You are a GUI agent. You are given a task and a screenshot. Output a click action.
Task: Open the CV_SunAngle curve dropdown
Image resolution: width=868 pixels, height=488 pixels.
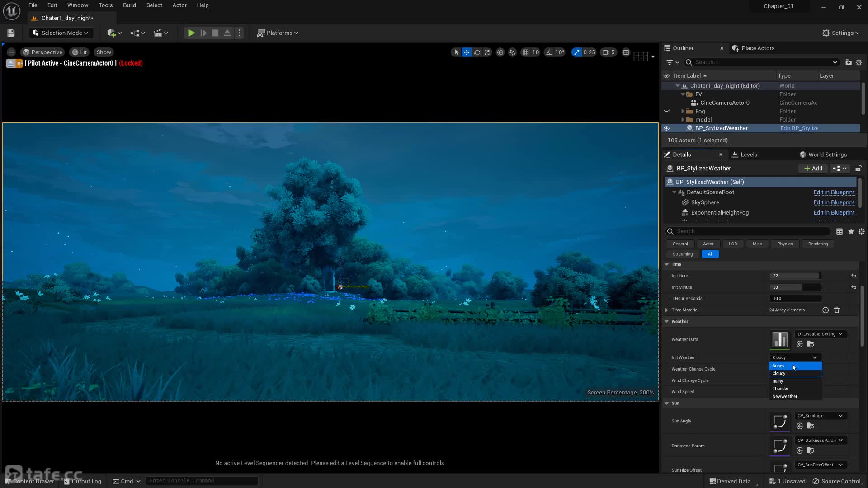point(820,416)
